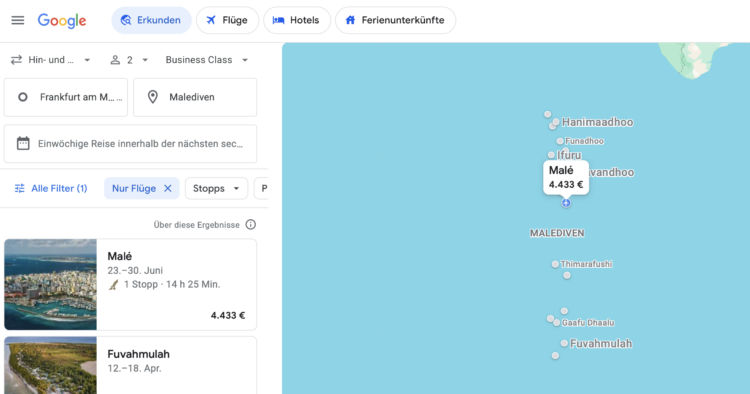Click the Ifuru map marker
The width and height of the screenshot is (750, 394).
tap(551, 155)
